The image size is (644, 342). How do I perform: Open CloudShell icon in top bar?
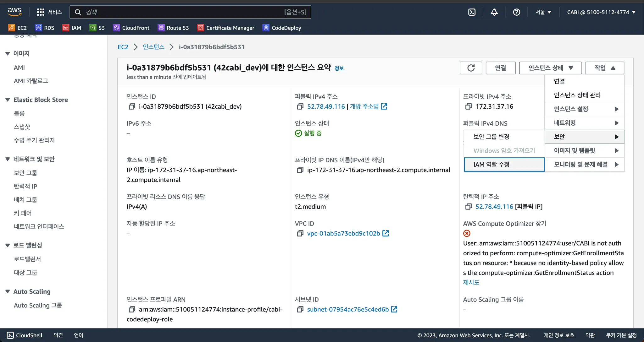(472, 12)
